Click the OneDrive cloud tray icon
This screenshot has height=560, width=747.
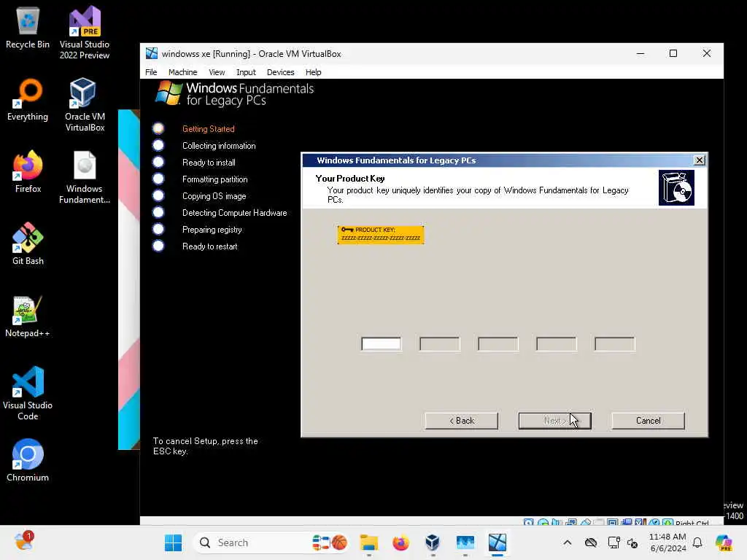pyautogui.click(x=591, y=542)
